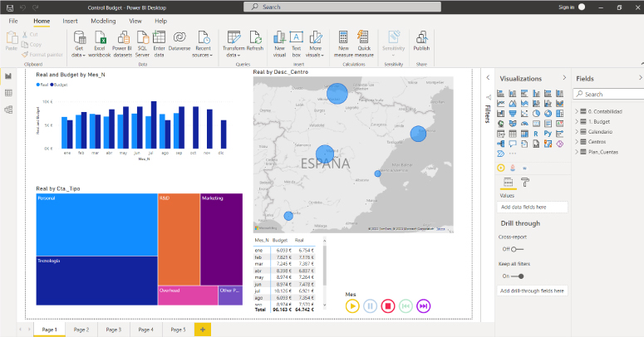Insert a Text box
Viewport: 644px width, 337px height.
click(296, 44)
